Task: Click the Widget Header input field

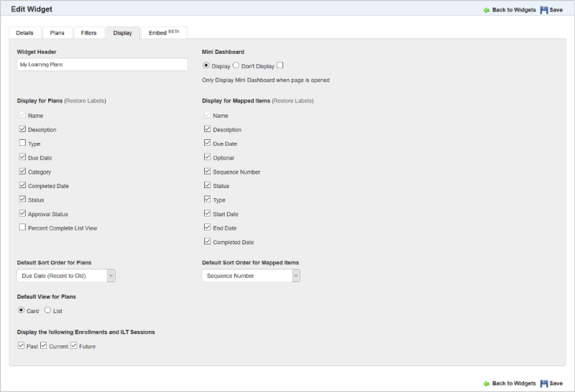Action: pyautogui.click(x=102, y=65)
